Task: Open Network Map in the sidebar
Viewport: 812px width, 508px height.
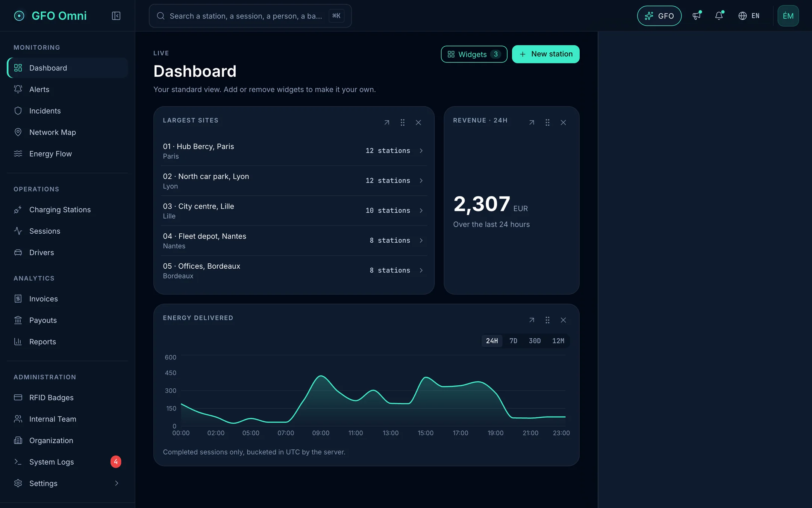Action: tap(68, 132)
